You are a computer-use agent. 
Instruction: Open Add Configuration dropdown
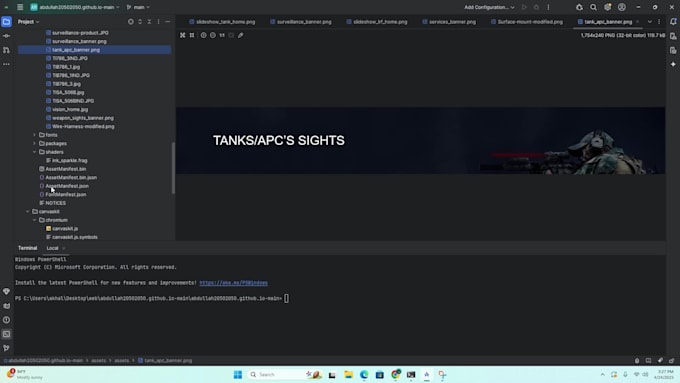click(x=489, y=7)
